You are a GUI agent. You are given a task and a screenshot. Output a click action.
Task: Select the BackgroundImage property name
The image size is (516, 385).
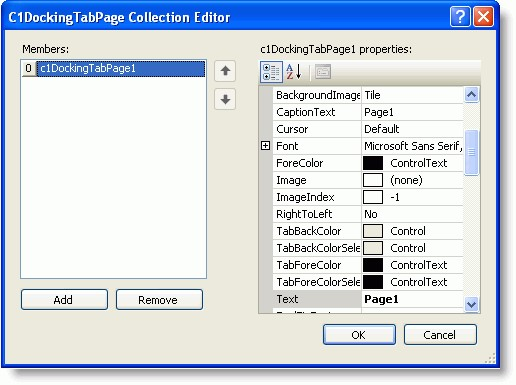point(317,95)
